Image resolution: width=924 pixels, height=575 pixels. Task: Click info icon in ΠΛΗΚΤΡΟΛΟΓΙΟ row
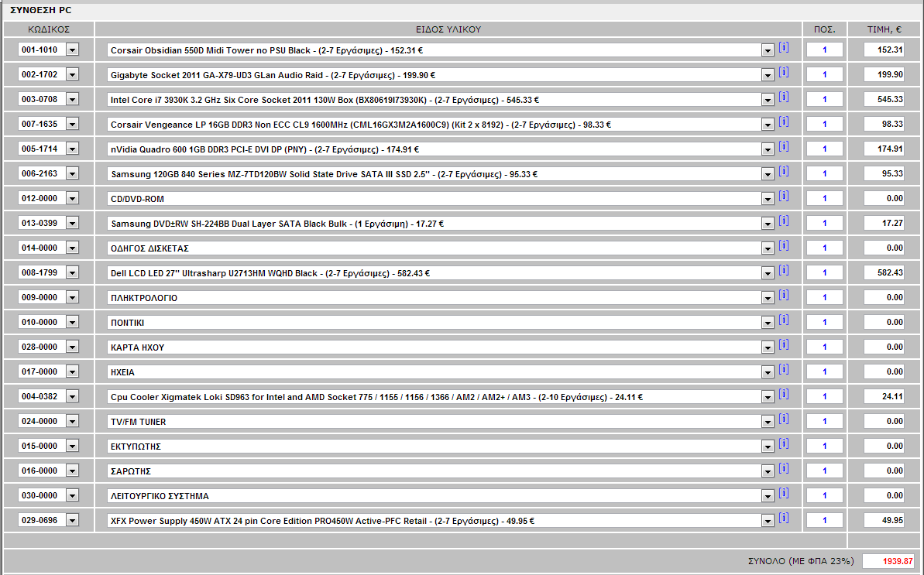pyautogui.click(x=784, y=295)
